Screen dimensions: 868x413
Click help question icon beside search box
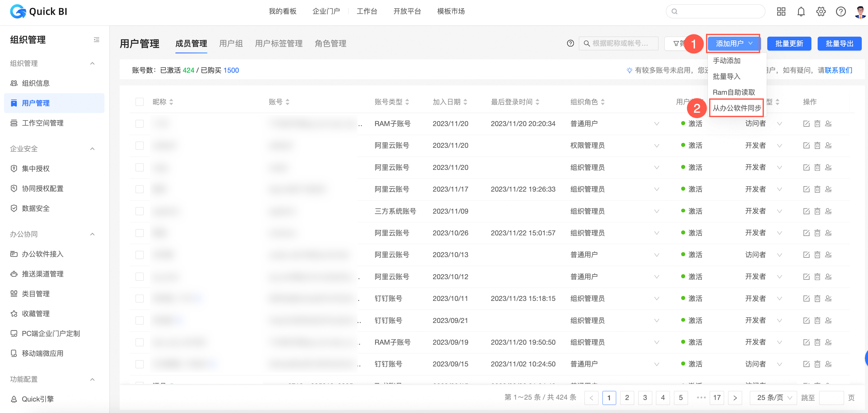[x=570, y=43]
